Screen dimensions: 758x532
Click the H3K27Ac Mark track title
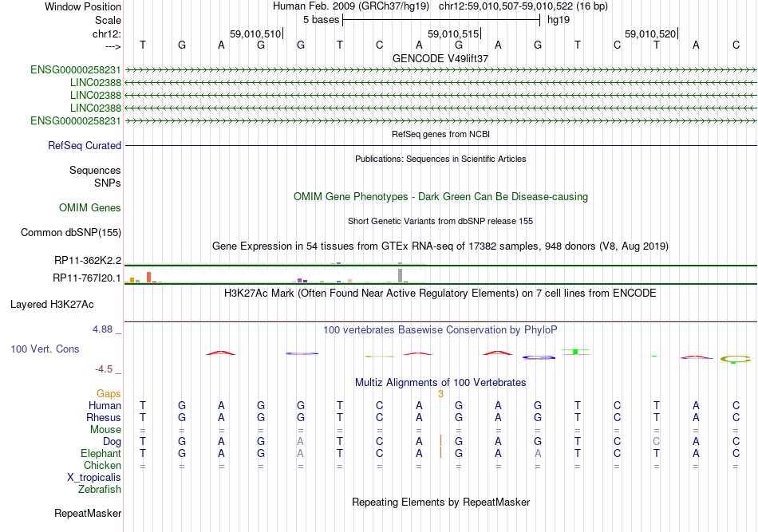(x=440, y=294)
